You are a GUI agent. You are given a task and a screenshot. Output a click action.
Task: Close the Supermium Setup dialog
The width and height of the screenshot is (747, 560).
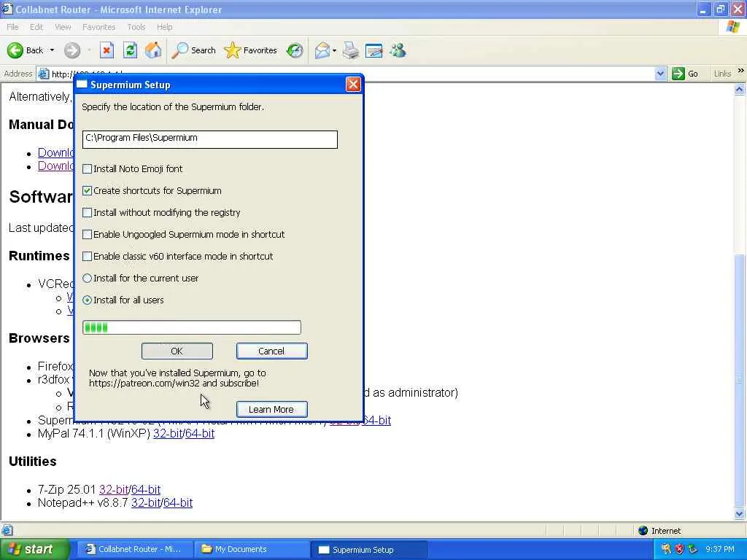coord(353,85)
